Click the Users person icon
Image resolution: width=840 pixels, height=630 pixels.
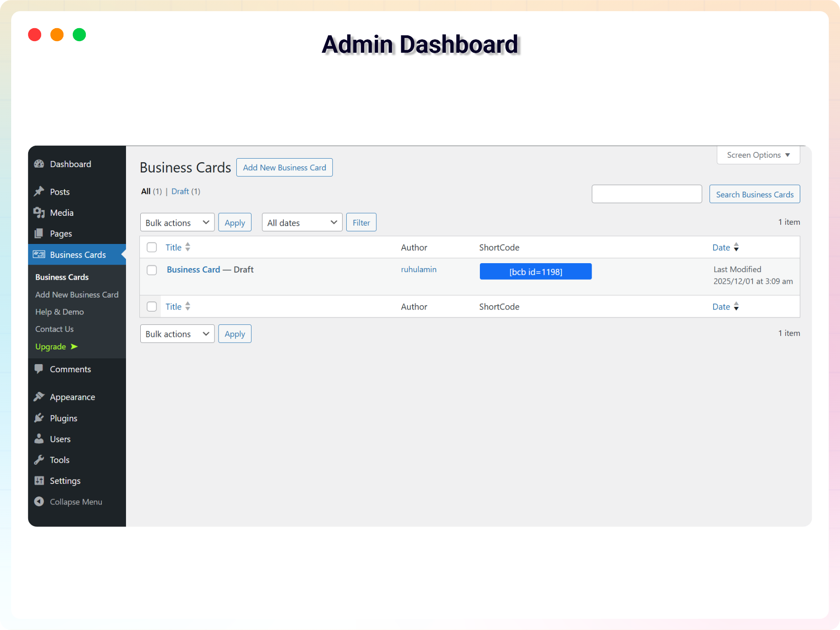pos(39,439)
